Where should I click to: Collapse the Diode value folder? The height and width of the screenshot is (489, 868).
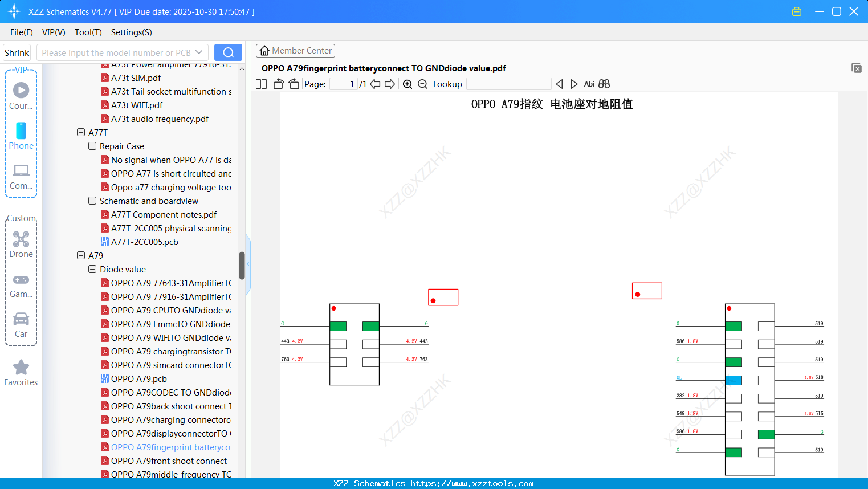click(x=92, y=269)
